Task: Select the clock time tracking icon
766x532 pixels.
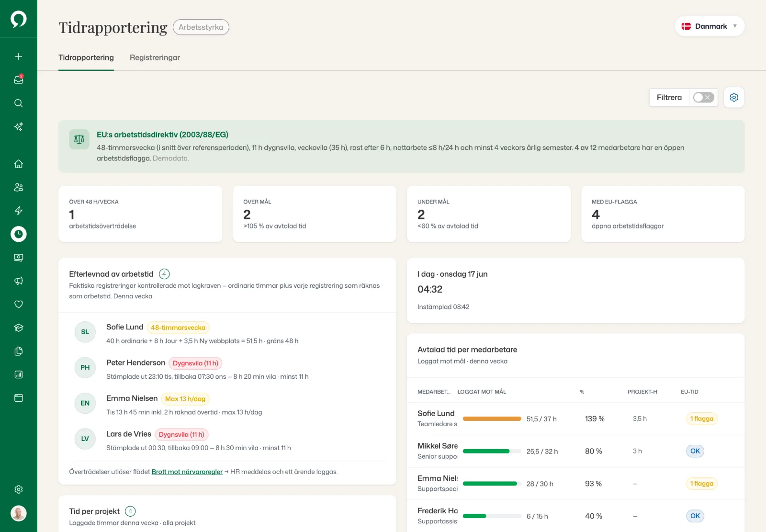Action: click(x=19, y=234)
